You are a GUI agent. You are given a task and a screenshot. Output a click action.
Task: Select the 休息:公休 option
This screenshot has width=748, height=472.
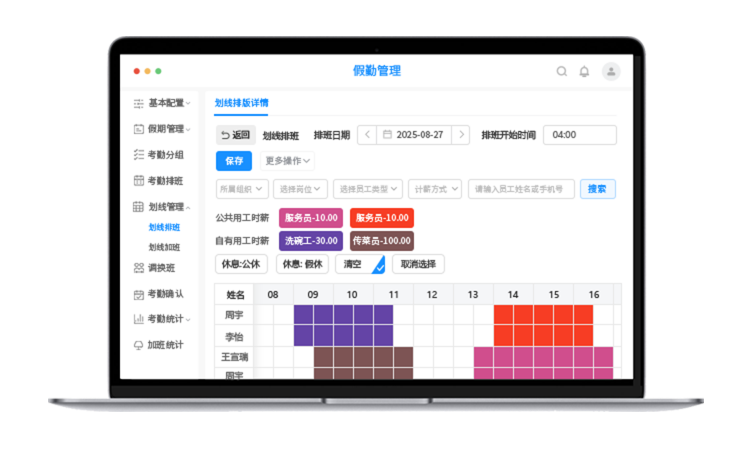tap(242, 264)
